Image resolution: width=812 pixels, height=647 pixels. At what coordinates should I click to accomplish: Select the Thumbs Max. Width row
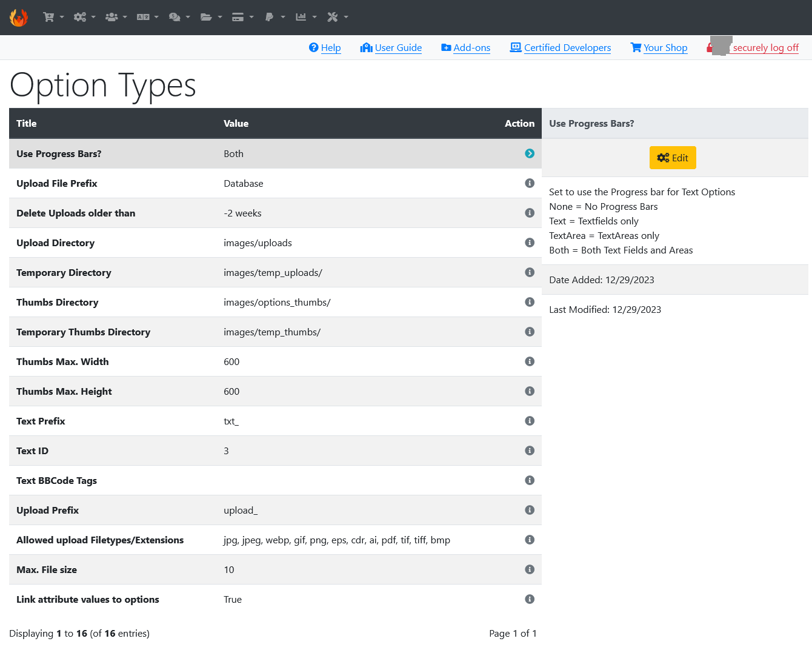(x=275, y=361)
